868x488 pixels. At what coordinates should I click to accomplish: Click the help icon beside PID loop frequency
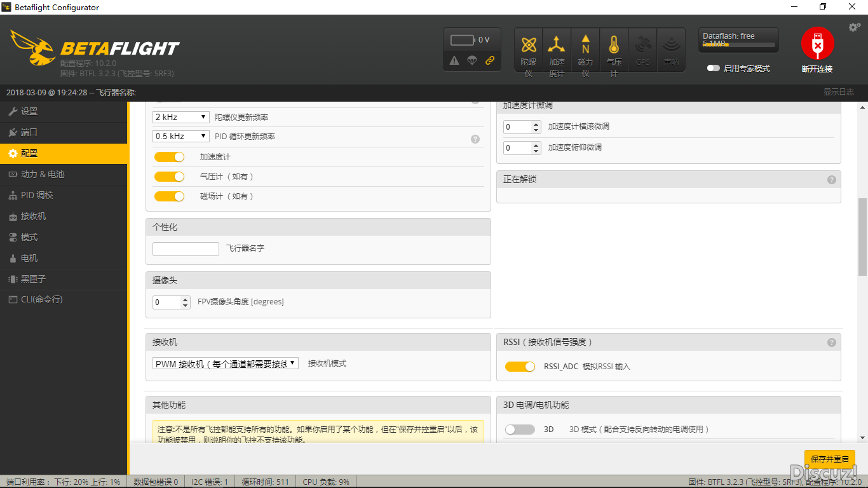pyautogui.click(x=475, y=139)
